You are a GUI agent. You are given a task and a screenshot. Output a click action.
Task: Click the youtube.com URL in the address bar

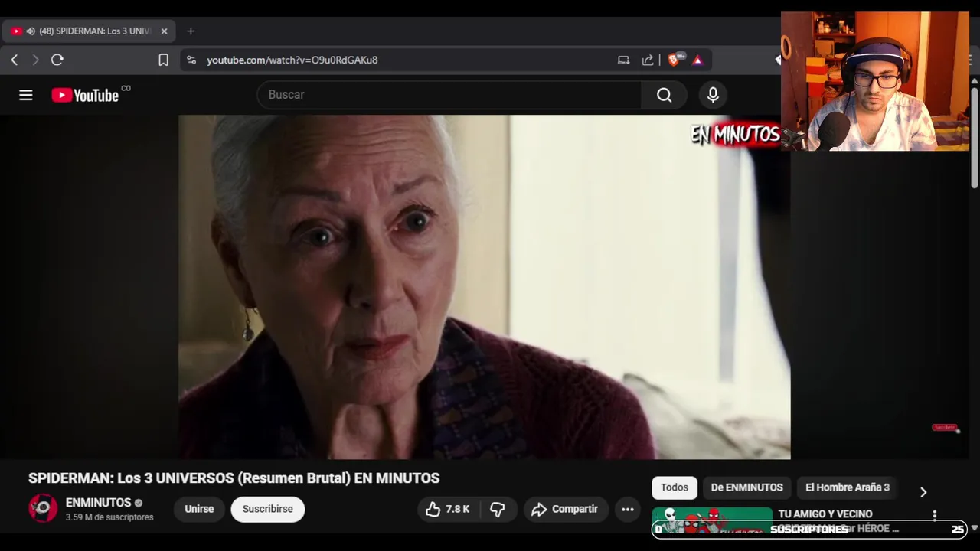pos(292,60)
